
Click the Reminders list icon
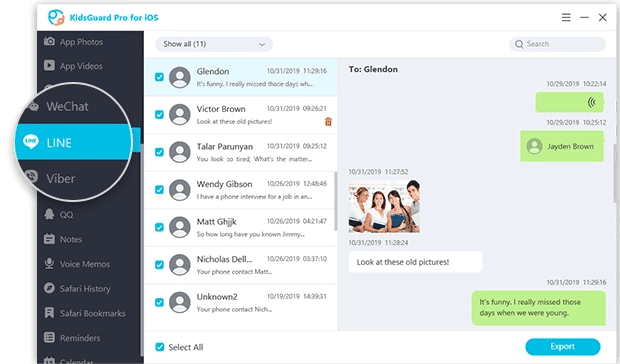(49, 338)
